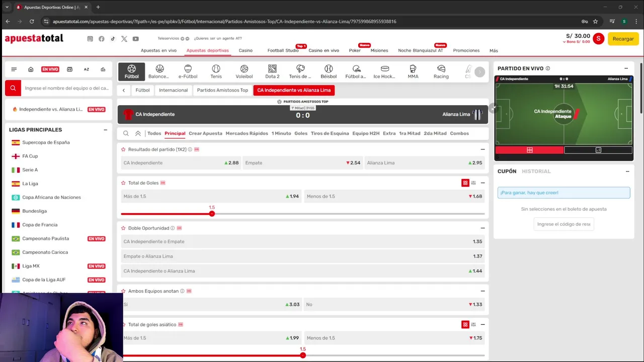644x362 pixels.
Task: Click the red search icon in sidebar
Action: coord(13,88)
